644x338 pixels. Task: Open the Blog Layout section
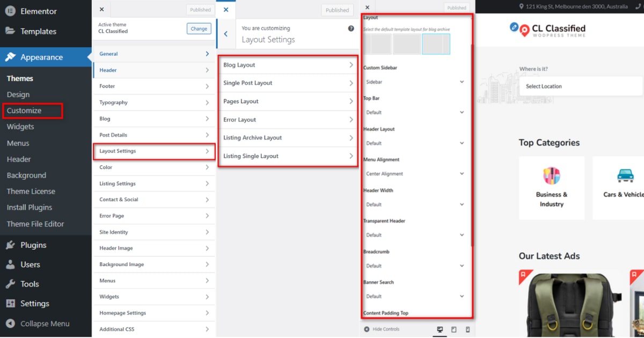tap(288, 65)
